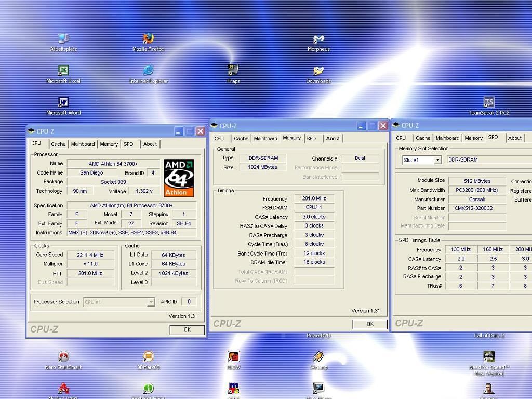Click the processor Name field AMD Athlon 64 3700+

113,164
